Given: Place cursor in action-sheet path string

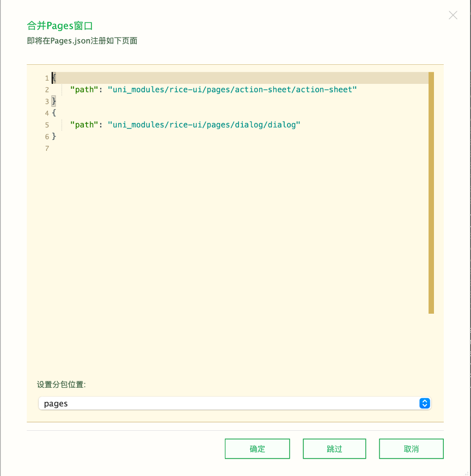Looking at the screenshot, I should pos(232,90).
